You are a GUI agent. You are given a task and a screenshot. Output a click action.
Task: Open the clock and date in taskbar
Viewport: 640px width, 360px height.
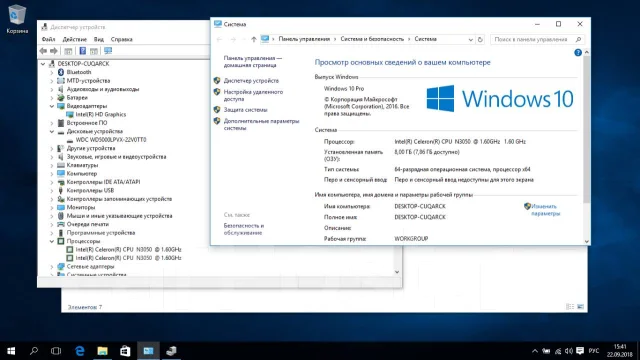coord(620,351)
